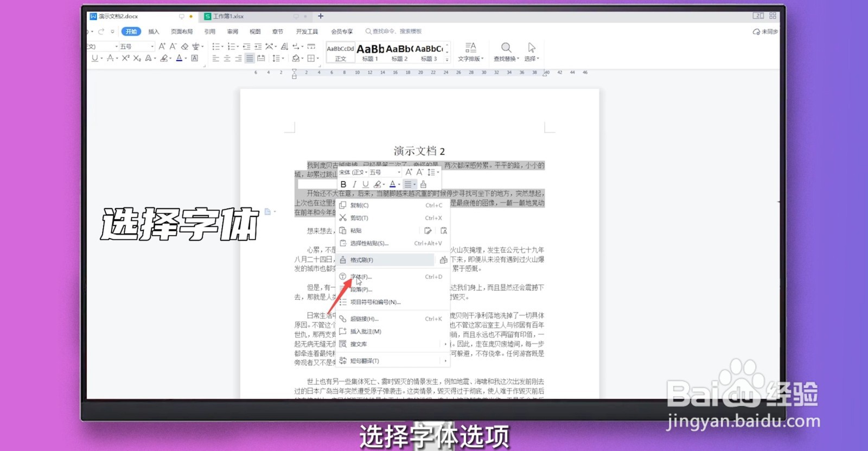Toggle ribbon align right

238,58
